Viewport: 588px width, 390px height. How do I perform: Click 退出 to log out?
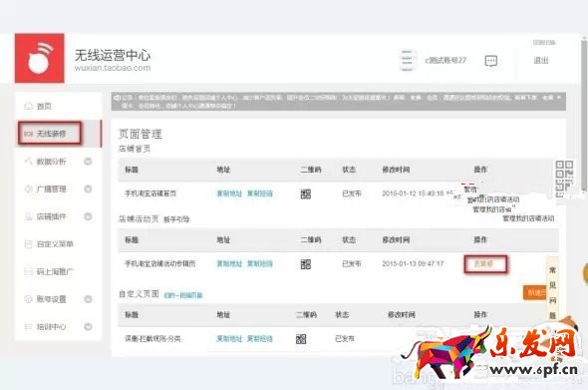[541, 60]
